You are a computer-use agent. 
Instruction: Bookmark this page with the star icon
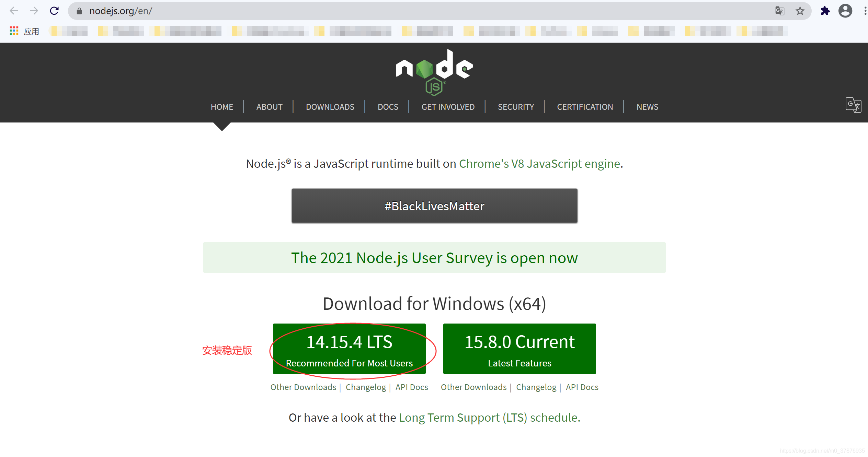[800, 11]
